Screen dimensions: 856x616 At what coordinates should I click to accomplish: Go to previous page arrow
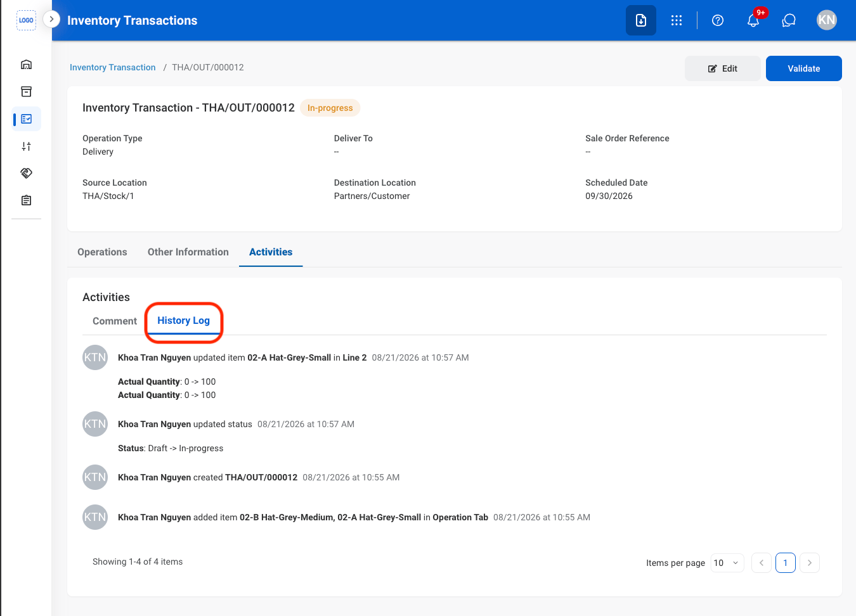point(762,563)
